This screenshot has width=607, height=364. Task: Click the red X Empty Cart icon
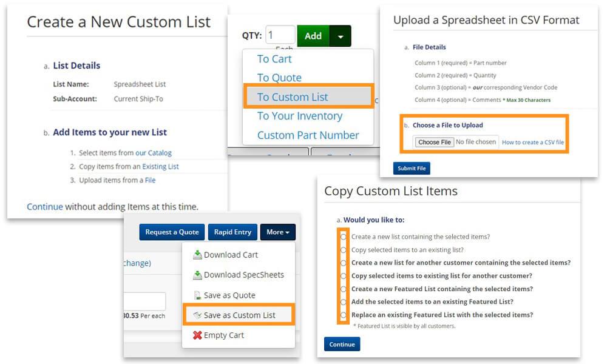(x=197, y=335)
